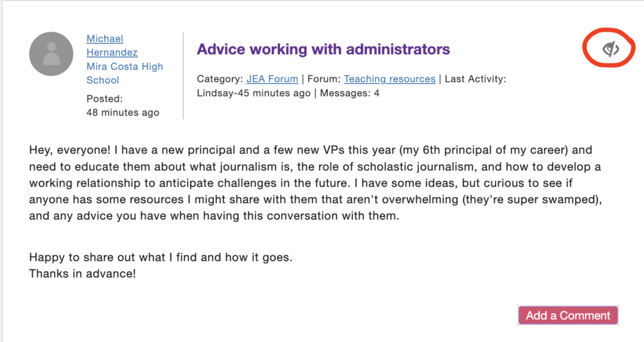Screen dimensions: 644x342
Task: Open the gray profile avatar picture
Action: (52, 54)
